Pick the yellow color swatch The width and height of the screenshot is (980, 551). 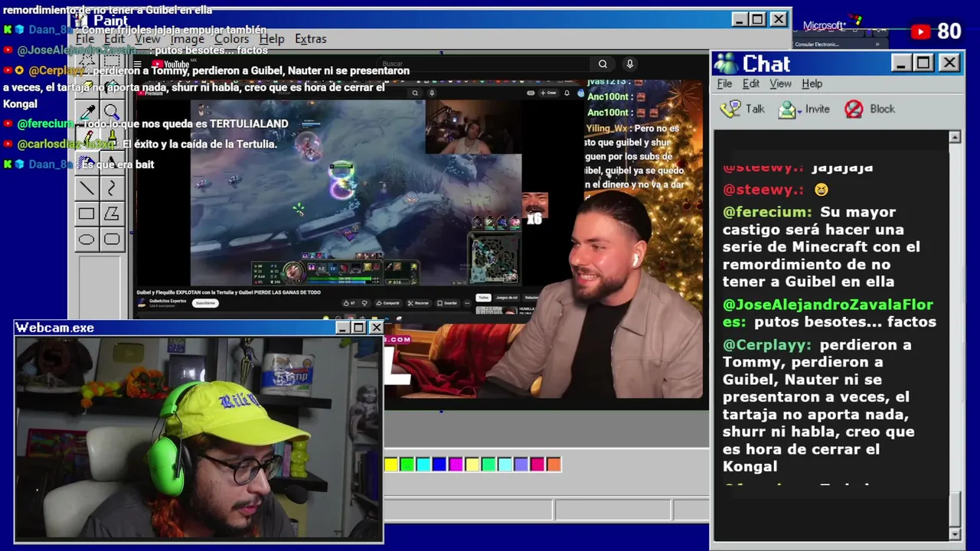pyautogui.click(x=391, y=465)
